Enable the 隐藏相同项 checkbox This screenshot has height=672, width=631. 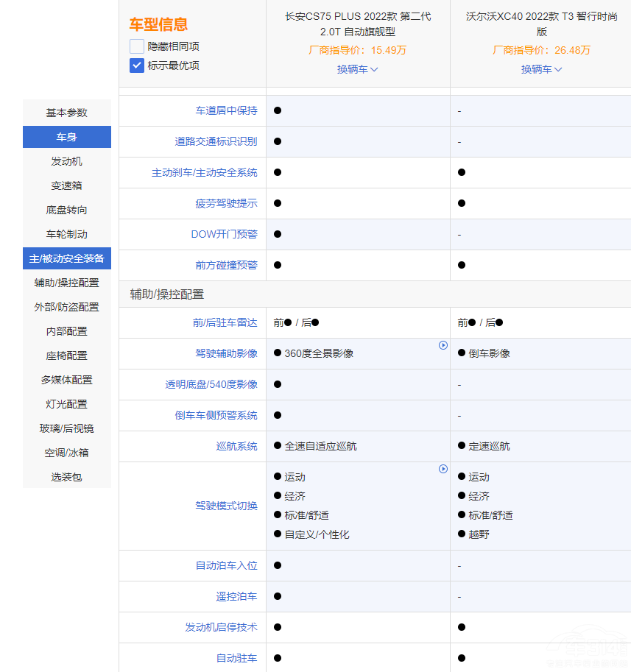135,46
